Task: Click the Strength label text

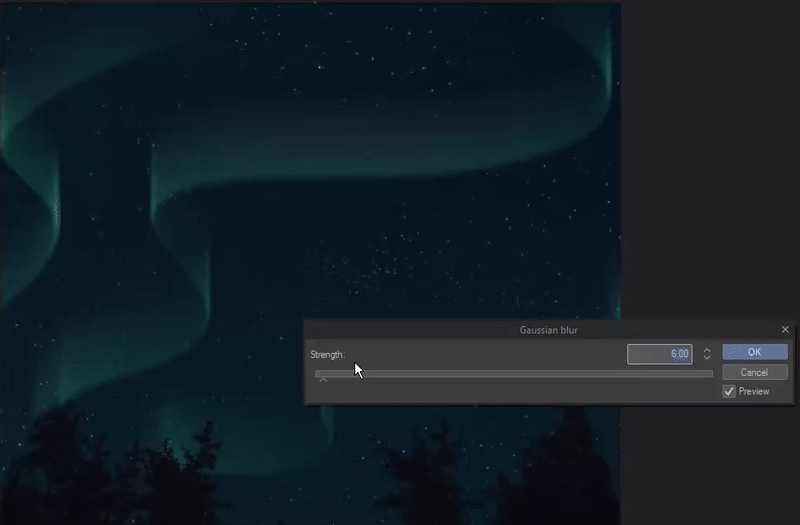Action: 328,355
